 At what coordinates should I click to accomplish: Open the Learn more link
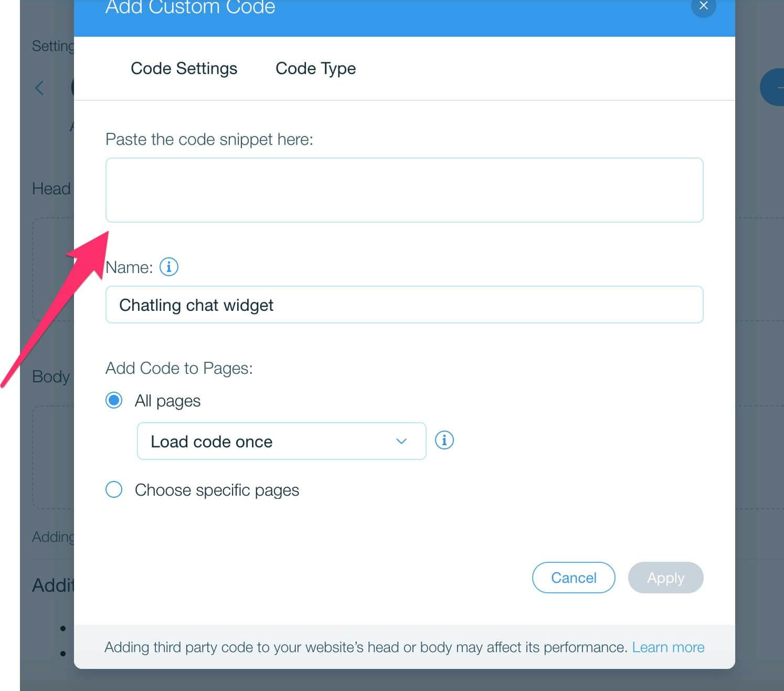point(668,647)
